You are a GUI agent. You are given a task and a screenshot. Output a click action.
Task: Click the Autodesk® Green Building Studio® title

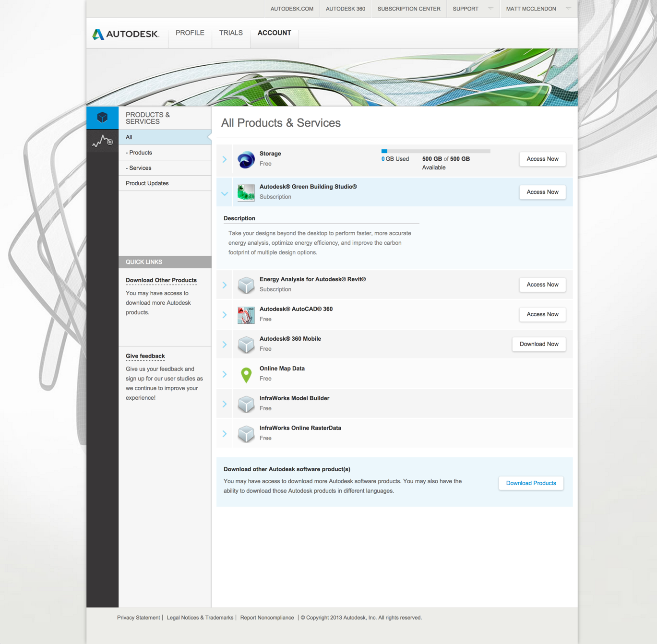tap(308, 187)
